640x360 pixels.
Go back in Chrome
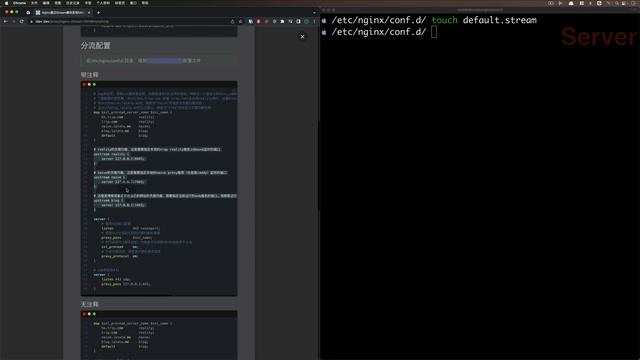pos(6,21)
